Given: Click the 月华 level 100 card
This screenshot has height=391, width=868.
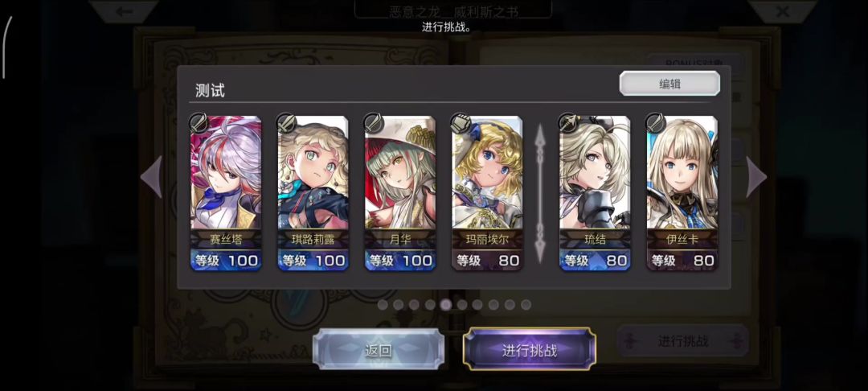Looking at the screenshot, I should pos(400,193).
